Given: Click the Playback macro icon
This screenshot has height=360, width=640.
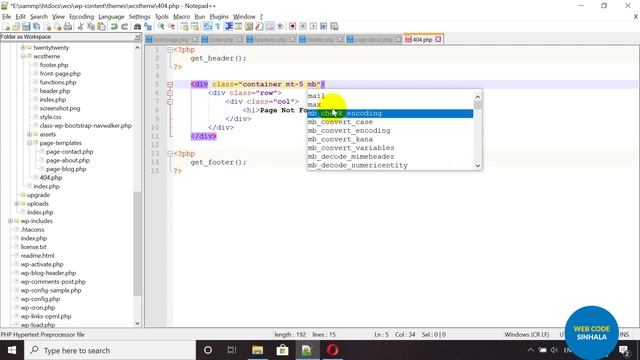Looking at the screenshot, I should tap(313, 27).
